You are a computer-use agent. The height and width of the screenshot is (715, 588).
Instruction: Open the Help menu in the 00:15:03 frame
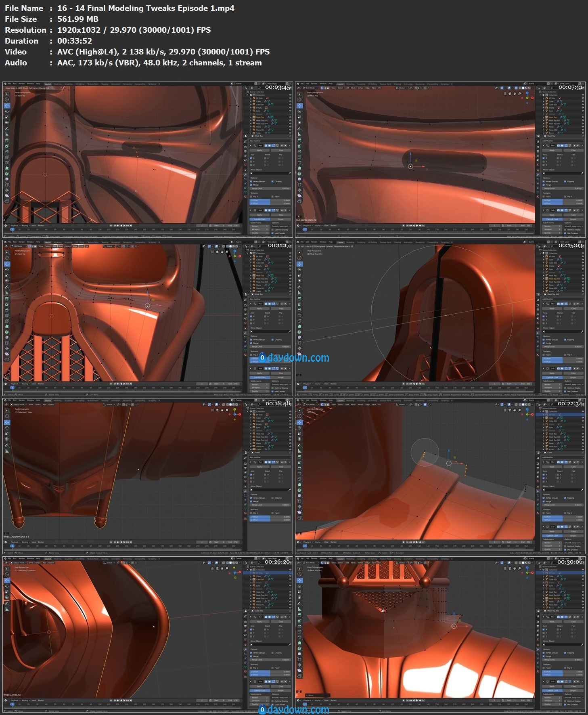point(331,242)
